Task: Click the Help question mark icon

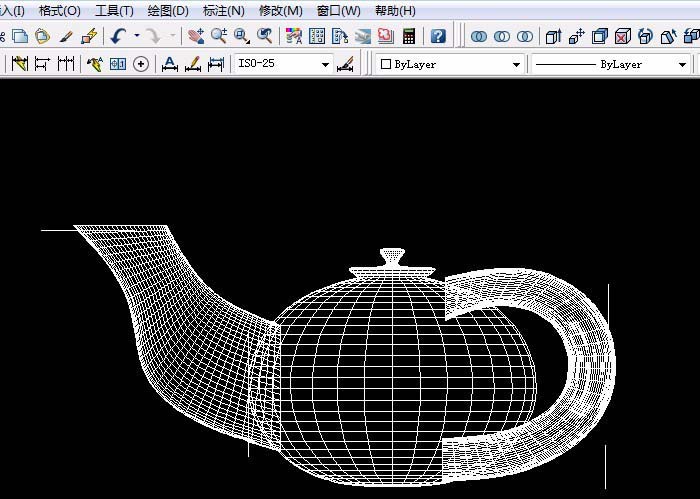Action: [438, 36]
